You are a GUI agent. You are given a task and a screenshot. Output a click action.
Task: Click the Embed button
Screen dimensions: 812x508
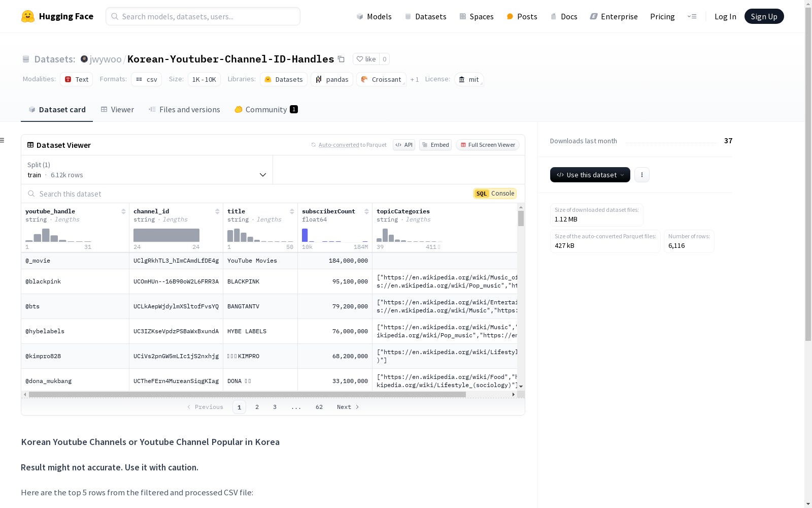[435, 145]
